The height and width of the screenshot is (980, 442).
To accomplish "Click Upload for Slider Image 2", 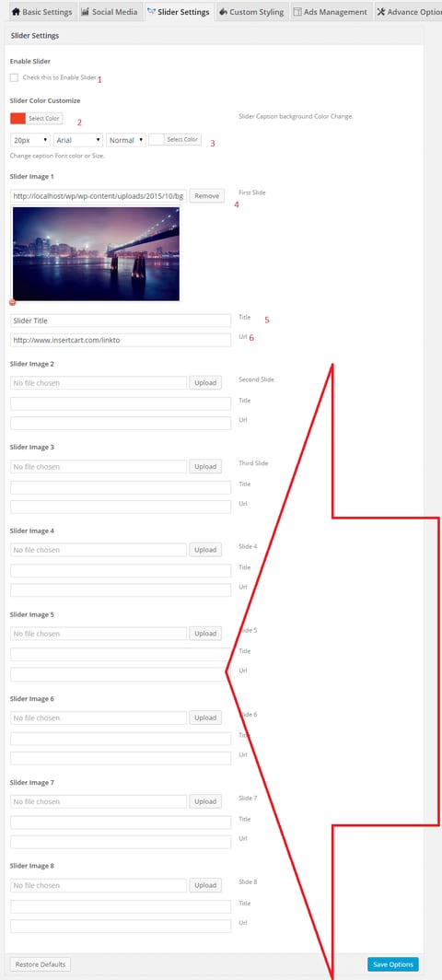I will (205, 382).
